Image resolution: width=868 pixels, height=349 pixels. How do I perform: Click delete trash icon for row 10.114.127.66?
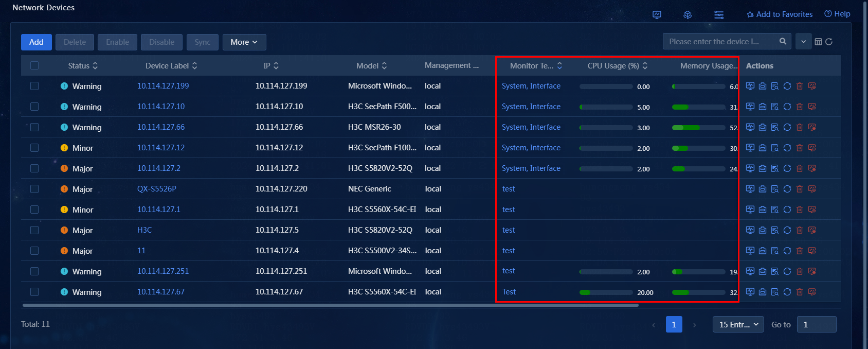(x=800, y=127)
